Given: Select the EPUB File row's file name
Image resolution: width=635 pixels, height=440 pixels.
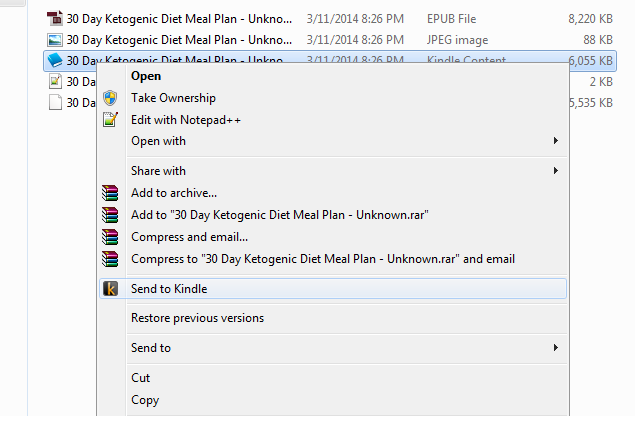Looking at the screenshot, I should pyautogui.click(x=179, y=19).
